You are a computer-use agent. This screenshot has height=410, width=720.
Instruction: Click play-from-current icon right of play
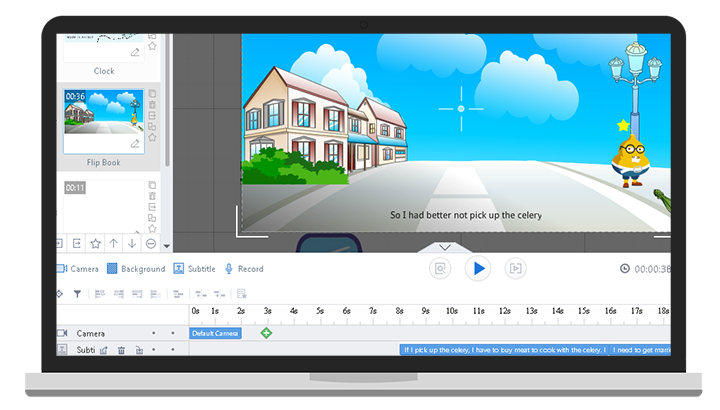515,269
